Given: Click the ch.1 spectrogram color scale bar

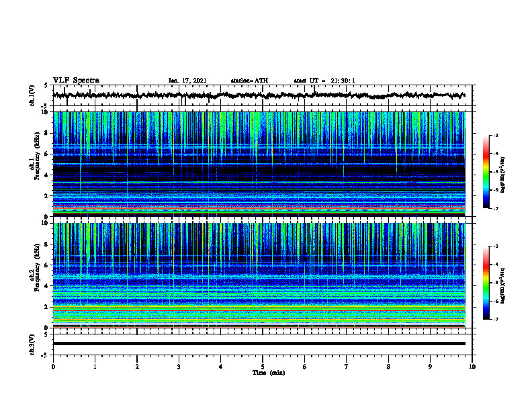Looking at the screenshot, I should click(486, 172).
